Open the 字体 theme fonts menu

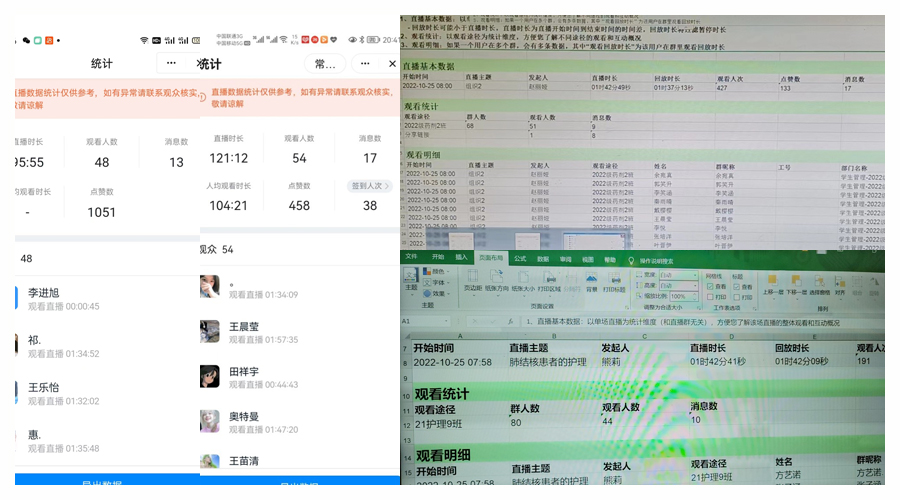pos(434,282)
